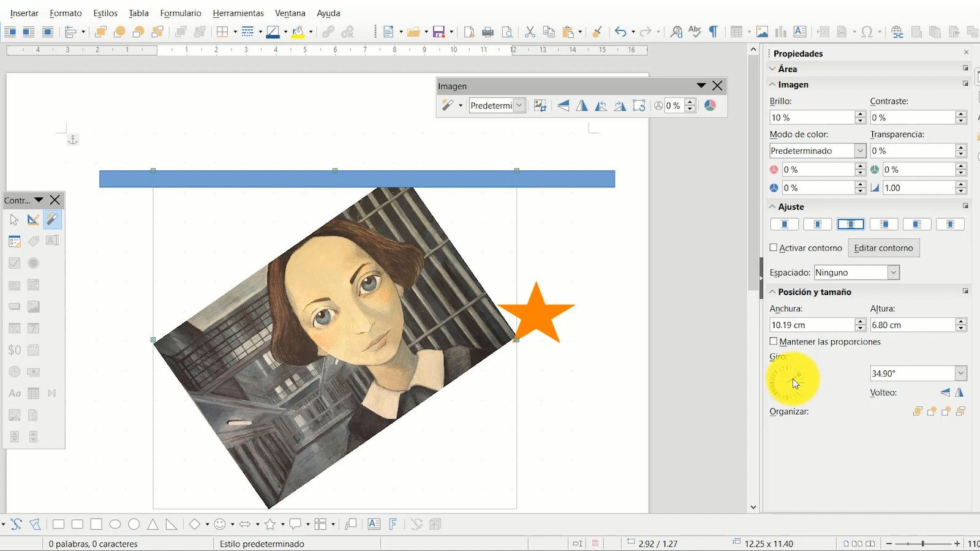Viewport: 980px width, 551px height.
Task: Insert Fontwork text icon
Action: point(393,524)
